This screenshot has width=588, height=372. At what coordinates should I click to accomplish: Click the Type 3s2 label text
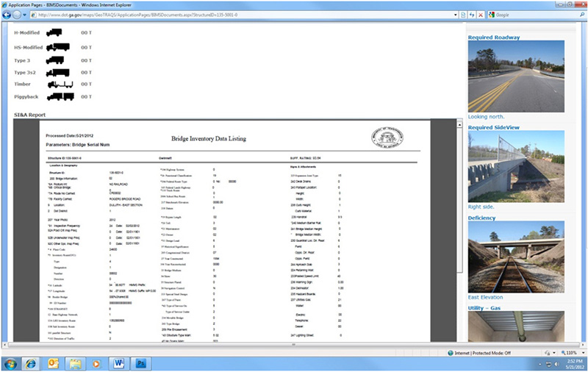(x=25, y=72)
